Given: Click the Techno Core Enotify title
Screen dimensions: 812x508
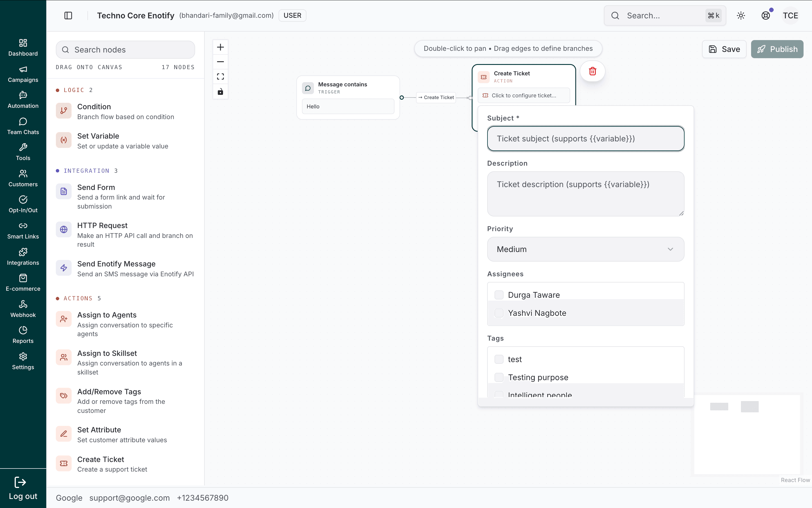Looking at the screenshot, I should coord(136,16).
